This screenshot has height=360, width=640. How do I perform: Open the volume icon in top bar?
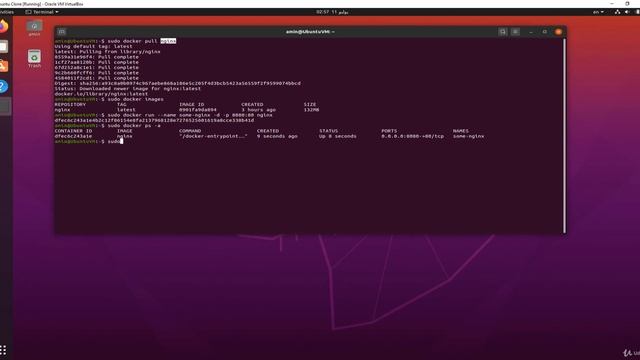click(627, 12)
